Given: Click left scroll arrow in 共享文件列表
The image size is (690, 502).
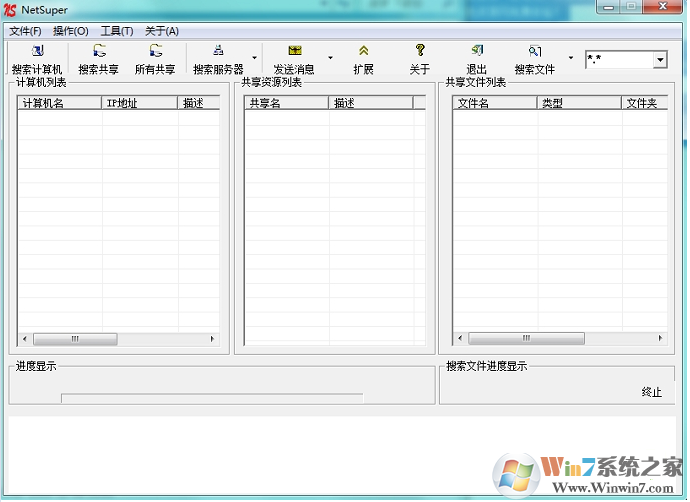Looking at the screenshot, I should 460,338.
